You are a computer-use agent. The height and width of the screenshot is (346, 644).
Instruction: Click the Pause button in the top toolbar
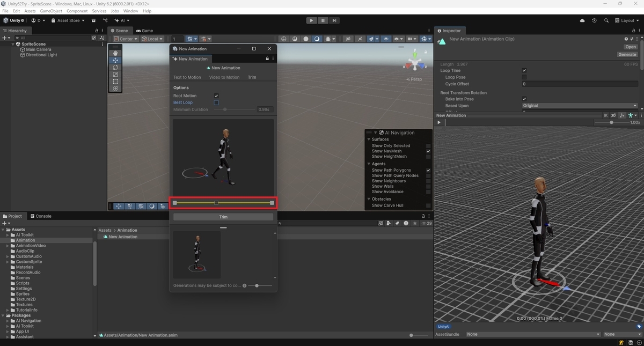click(x=323, y=20)
